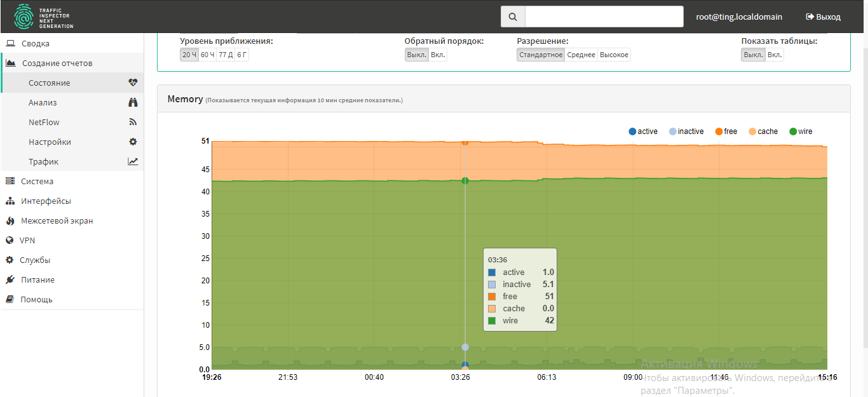Set zoom level to 60 Ч
Screen dimensions: 868x397
(207, 55)
